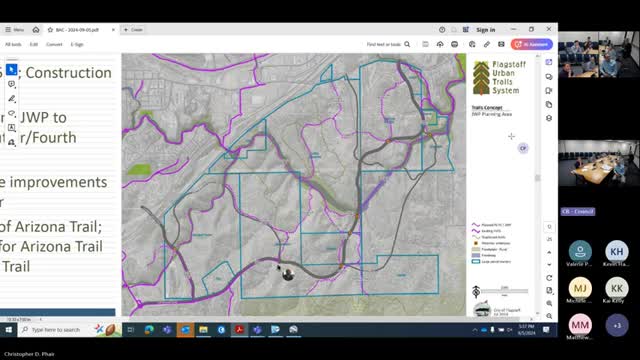Pick the highlight pen tool
Viewport: 640px width, 360px height.
[11, 99]
